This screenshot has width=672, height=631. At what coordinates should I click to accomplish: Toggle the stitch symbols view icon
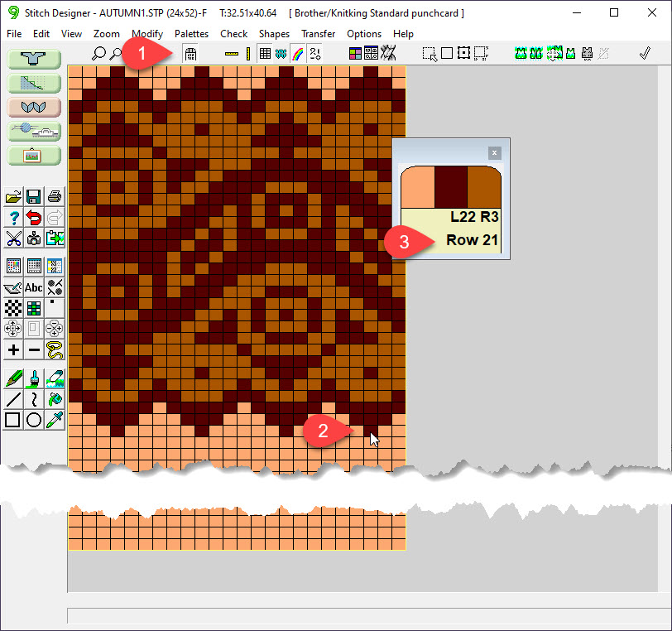click(x=315, y=54)
